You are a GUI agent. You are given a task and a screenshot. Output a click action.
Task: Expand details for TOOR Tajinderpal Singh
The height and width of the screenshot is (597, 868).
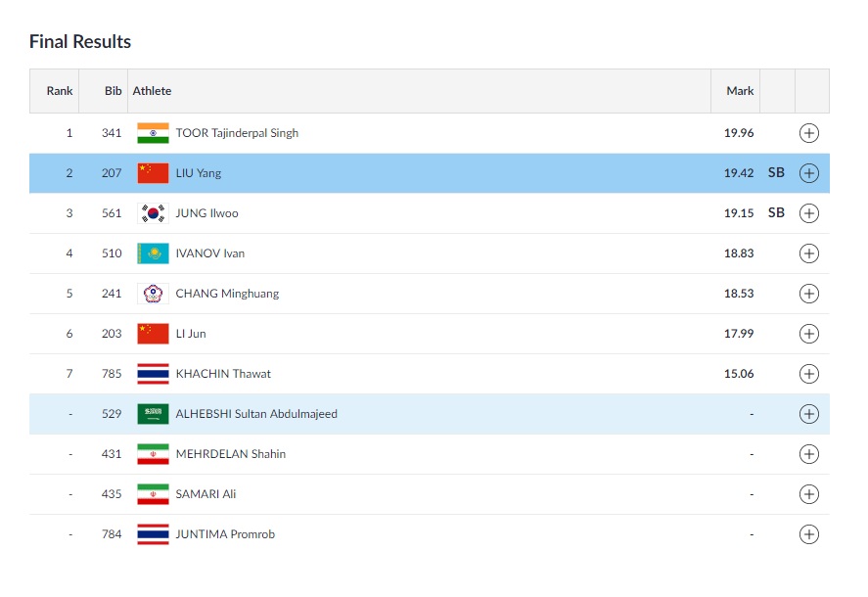pos(808,133)
